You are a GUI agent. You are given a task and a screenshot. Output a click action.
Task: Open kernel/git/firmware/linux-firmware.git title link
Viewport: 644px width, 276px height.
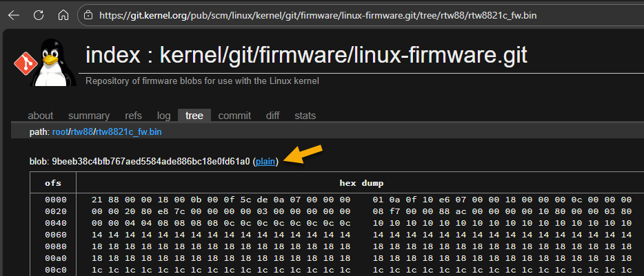343,55
